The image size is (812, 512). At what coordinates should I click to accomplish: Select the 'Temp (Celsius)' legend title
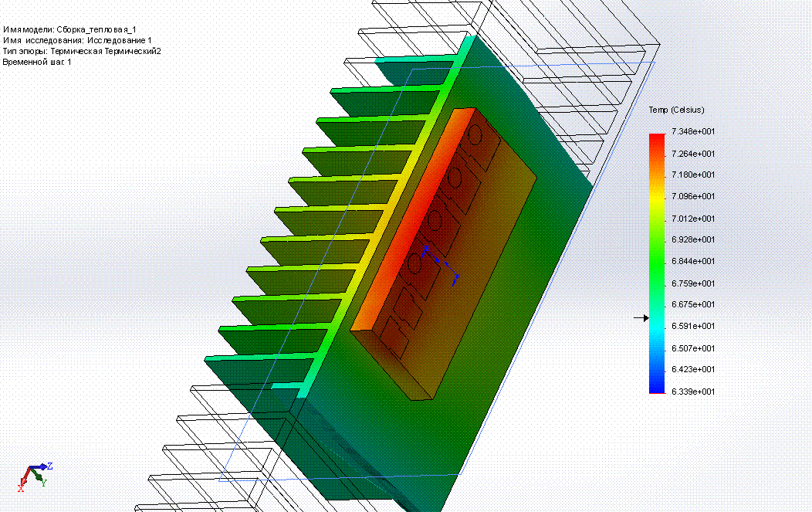click(x=676, y=110)
